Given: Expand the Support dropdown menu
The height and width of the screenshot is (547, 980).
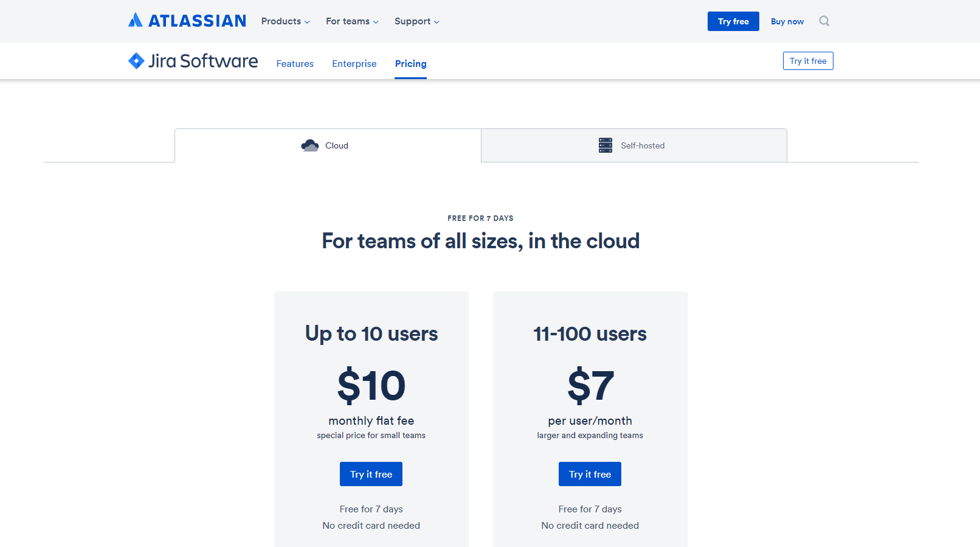Looking at the screenshot, I should coord(416,21).
